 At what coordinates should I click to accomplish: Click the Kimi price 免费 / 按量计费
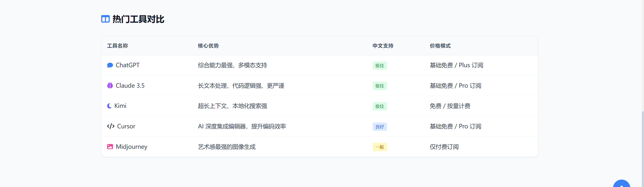click(450, 106)
